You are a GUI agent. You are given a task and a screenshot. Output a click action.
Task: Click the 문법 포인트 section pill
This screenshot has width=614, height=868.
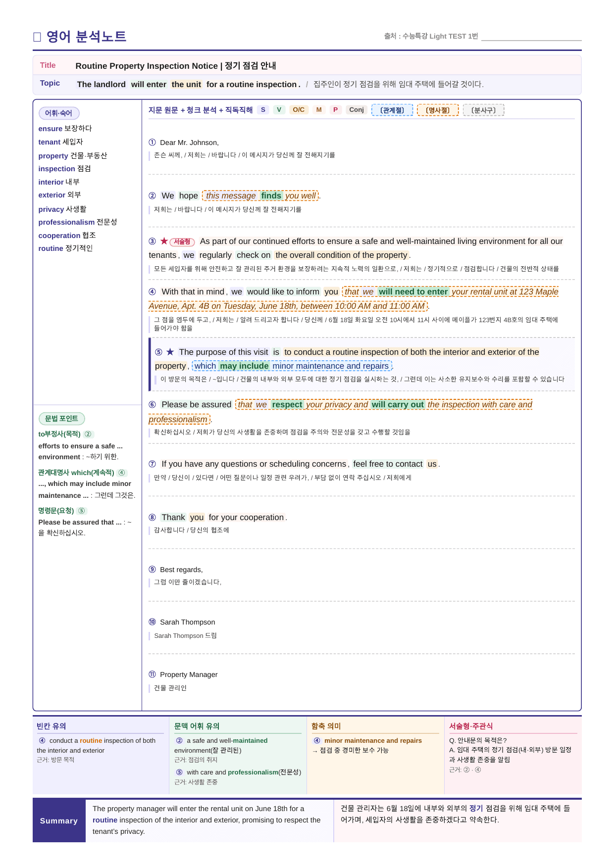[61, 419]
